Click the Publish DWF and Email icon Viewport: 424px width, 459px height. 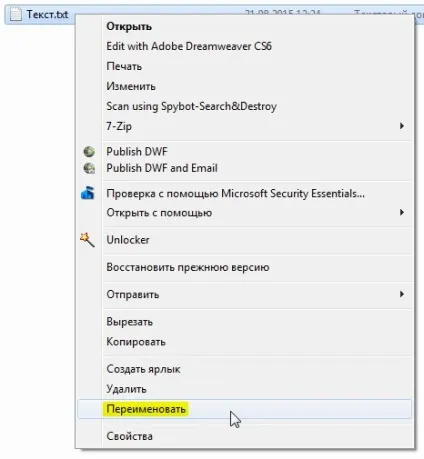89,168
